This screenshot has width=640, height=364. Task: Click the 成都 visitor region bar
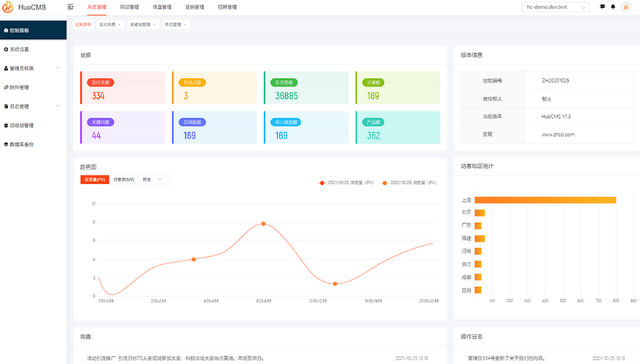(x=478, y=277)
